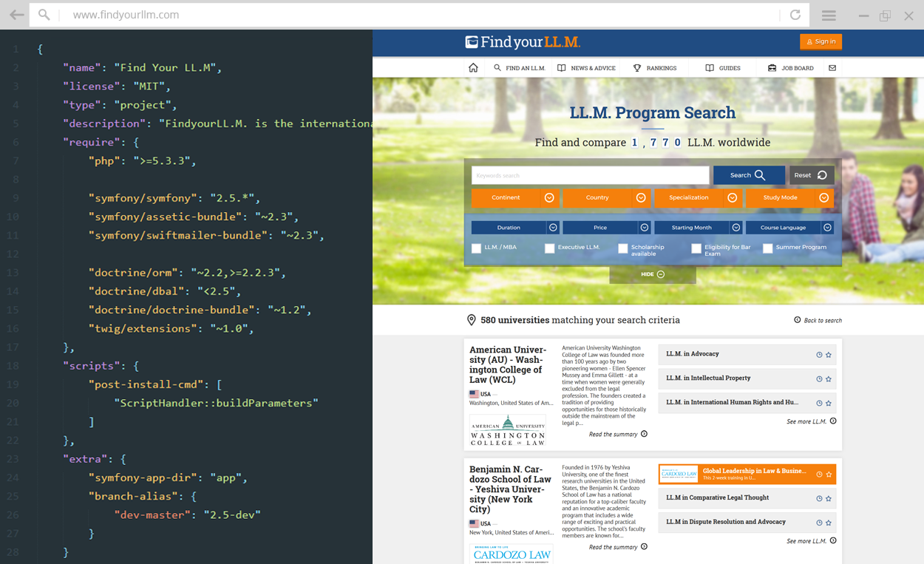924x564 pixels.
Task: Favorite the LL.M. in Intellectual Property program
Action: click(x=829, y=379)
